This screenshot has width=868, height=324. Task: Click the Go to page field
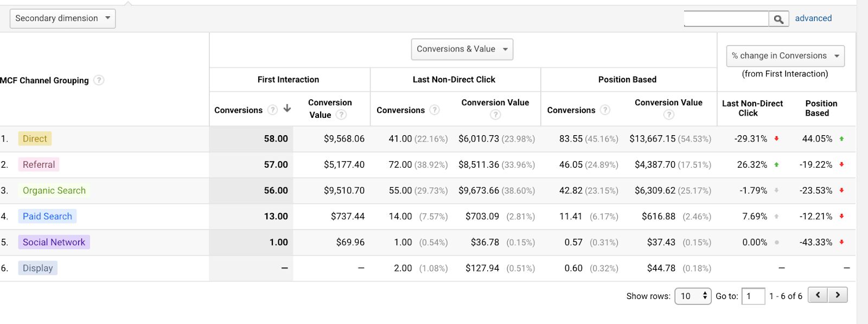tap(753, 296)
